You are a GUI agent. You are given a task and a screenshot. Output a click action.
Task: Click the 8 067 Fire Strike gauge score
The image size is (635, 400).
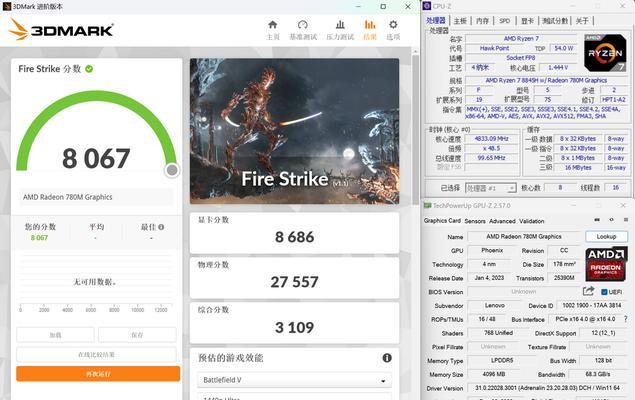[x=96, y=158]
